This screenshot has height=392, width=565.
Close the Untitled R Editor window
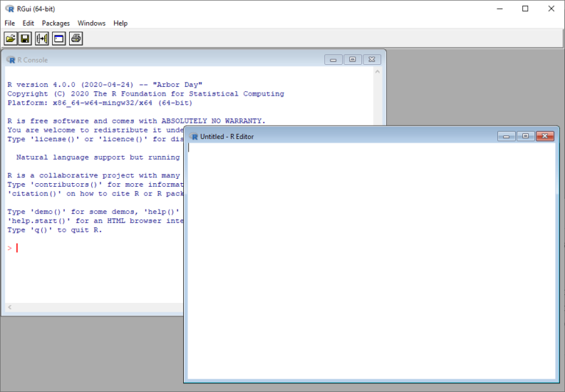[544, 136]
